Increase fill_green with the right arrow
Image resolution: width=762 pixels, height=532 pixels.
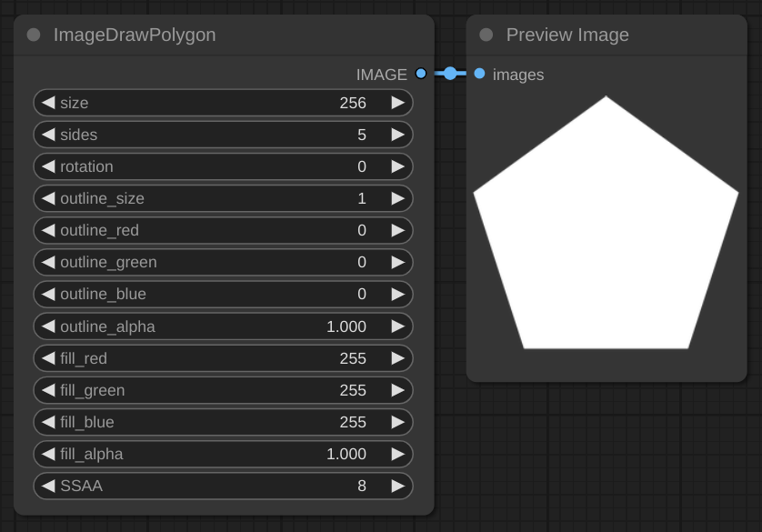point(397,390)
